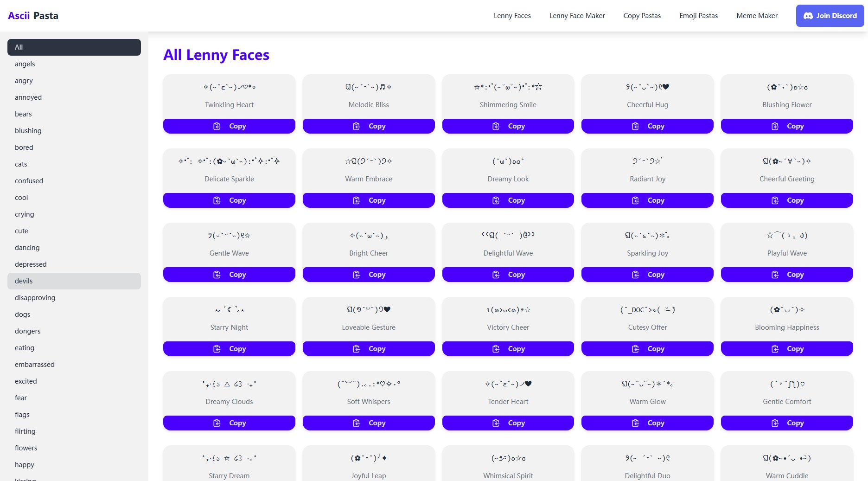Viewport: 868px width, 481px height.
Task: Click the copy icon under Dreamy Look
Action: coord(496,200)
